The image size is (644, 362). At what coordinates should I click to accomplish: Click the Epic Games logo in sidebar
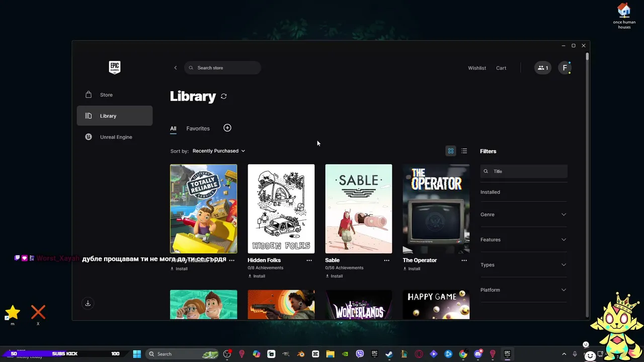pyautogui.click(x=115, y=67)
